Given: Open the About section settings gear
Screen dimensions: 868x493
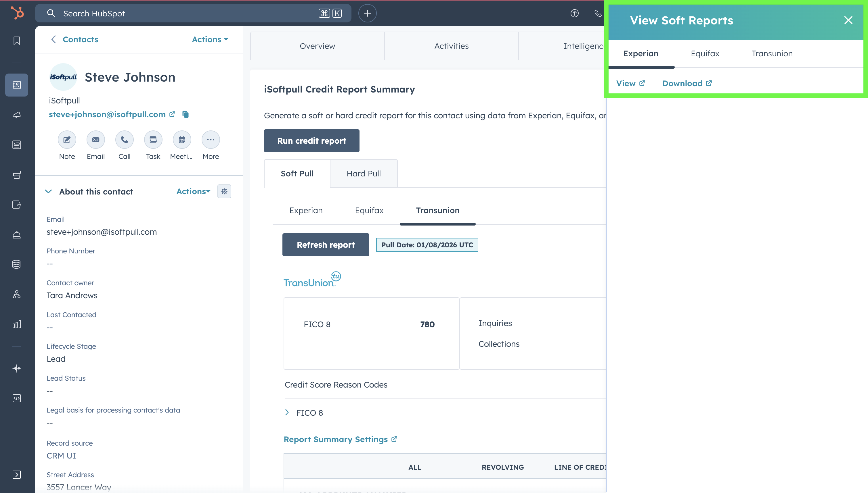Looking at the screenshot, I should [224, 191].
